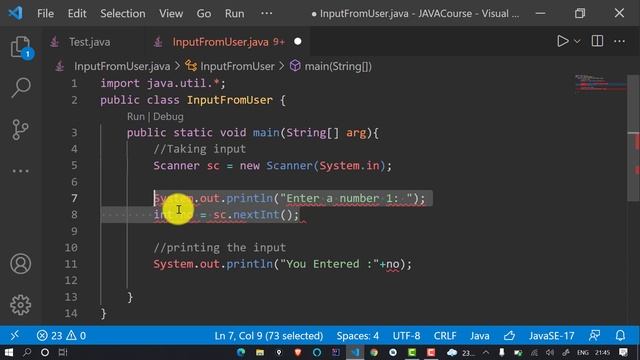Screen dimensions: 640x360
Task: Open the Accounts menu icon
Action: pyautogui.click(x=20, y=264)
